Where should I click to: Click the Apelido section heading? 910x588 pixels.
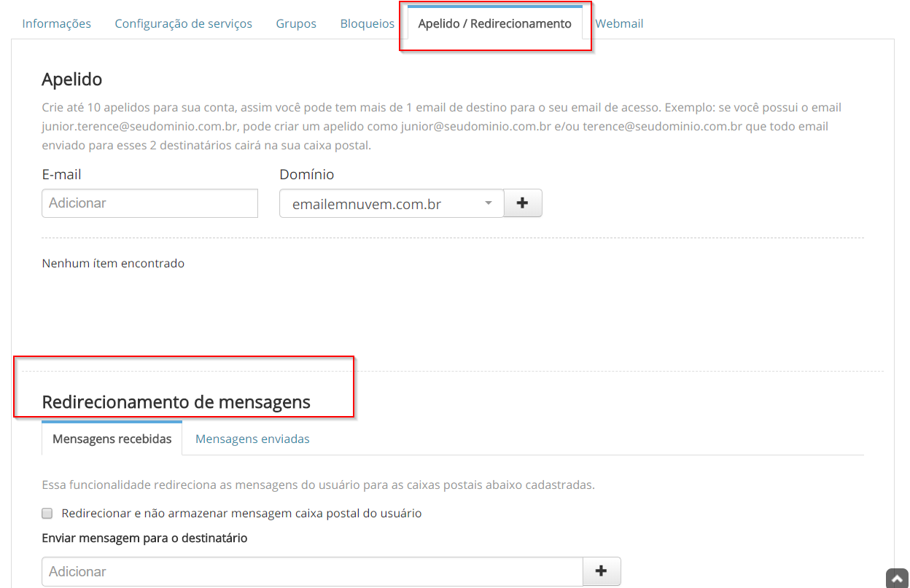coord(72,79)
